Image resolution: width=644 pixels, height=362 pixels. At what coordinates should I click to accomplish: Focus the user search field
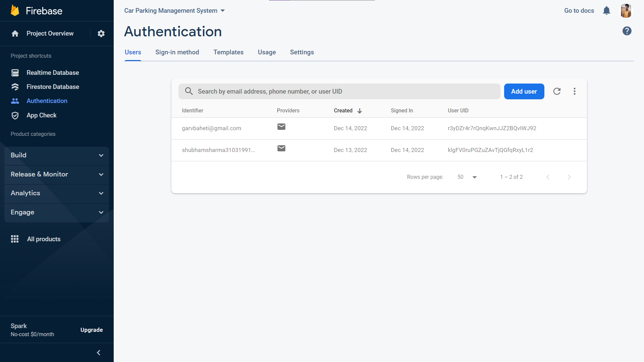point(339,91)
